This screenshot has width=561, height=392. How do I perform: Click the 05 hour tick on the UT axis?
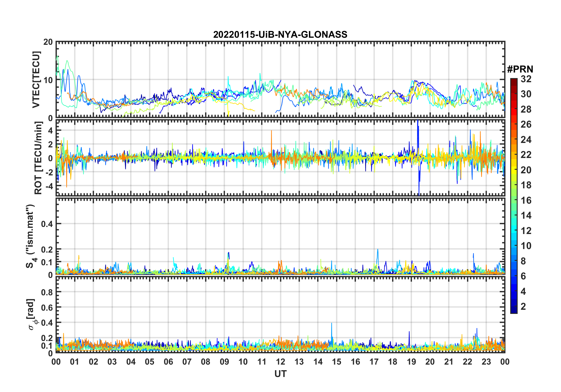[x=150, y=362]
